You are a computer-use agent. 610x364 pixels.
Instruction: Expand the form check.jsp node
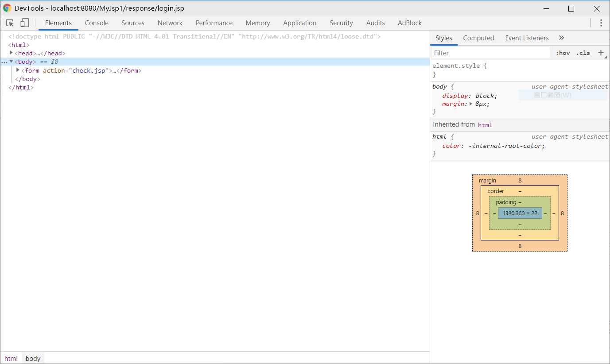(18, 70)
